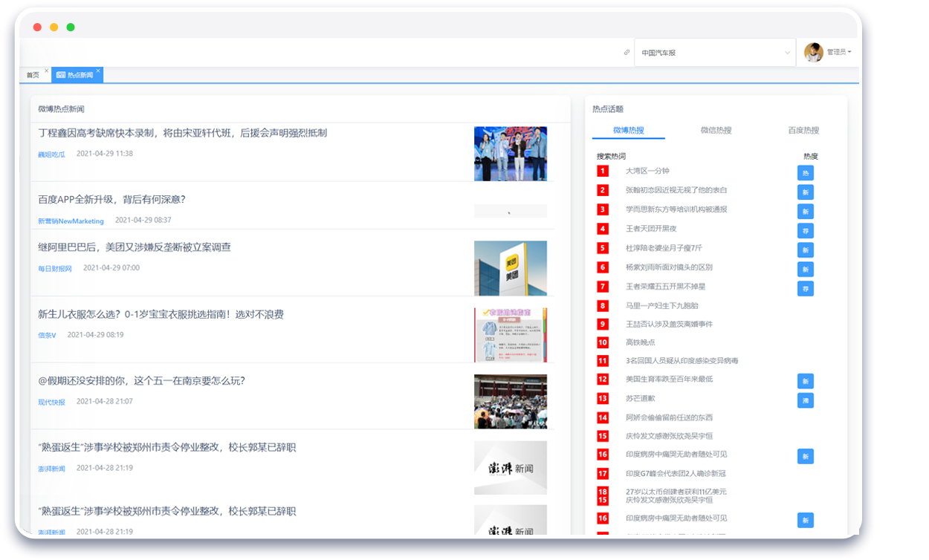Viewport: 929px width, 560px height.
Task: Select hot topic 王者天团开黑夜
Action: pos(651,229)
